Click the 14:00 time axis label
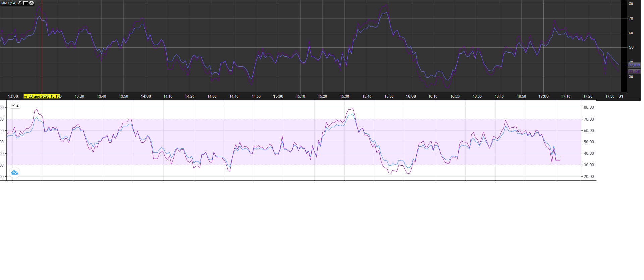The width and height of the screenshot is (644, 280). click(146, 96)
